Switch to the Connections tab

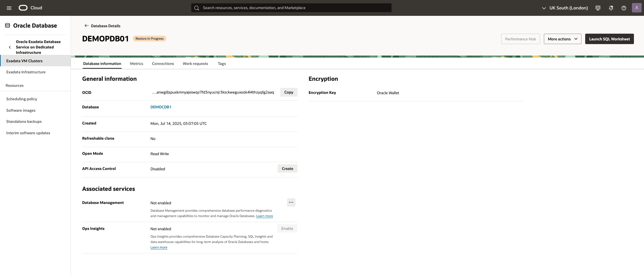[163, 64]
